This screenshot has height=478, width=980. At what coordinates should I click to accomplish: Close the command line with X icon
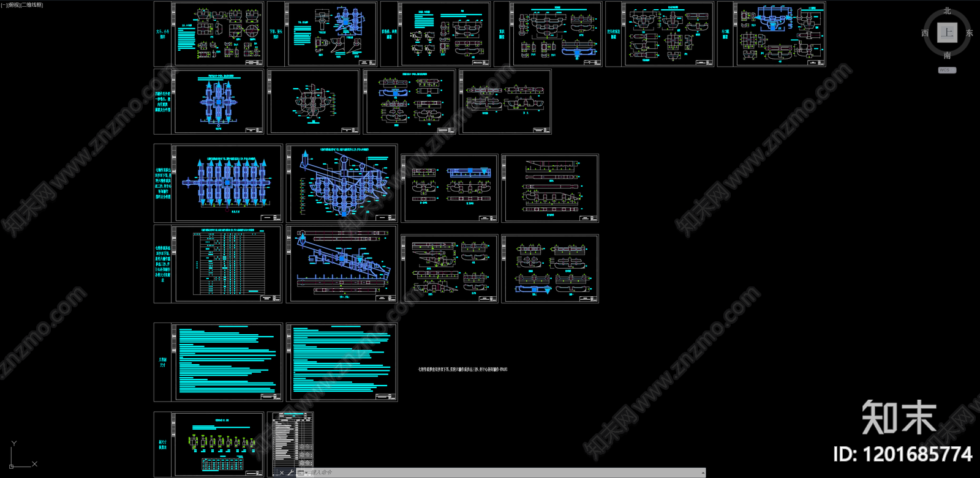pos(282,472)
